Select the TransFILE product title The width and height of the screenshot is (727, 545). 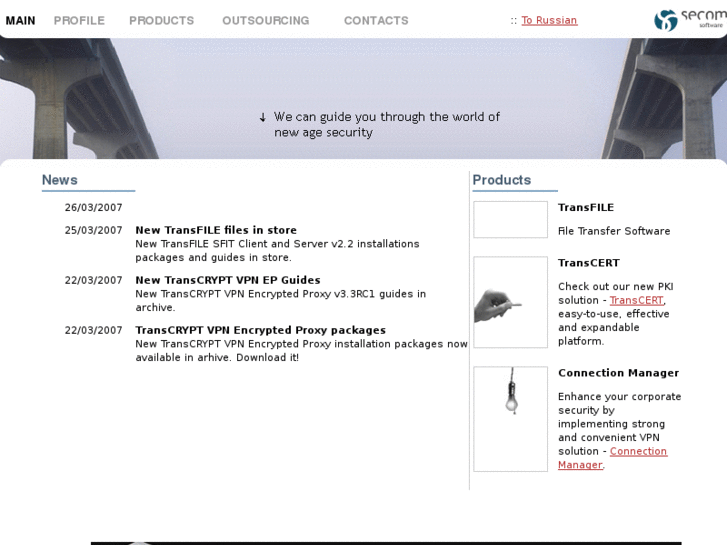(586, 207)
